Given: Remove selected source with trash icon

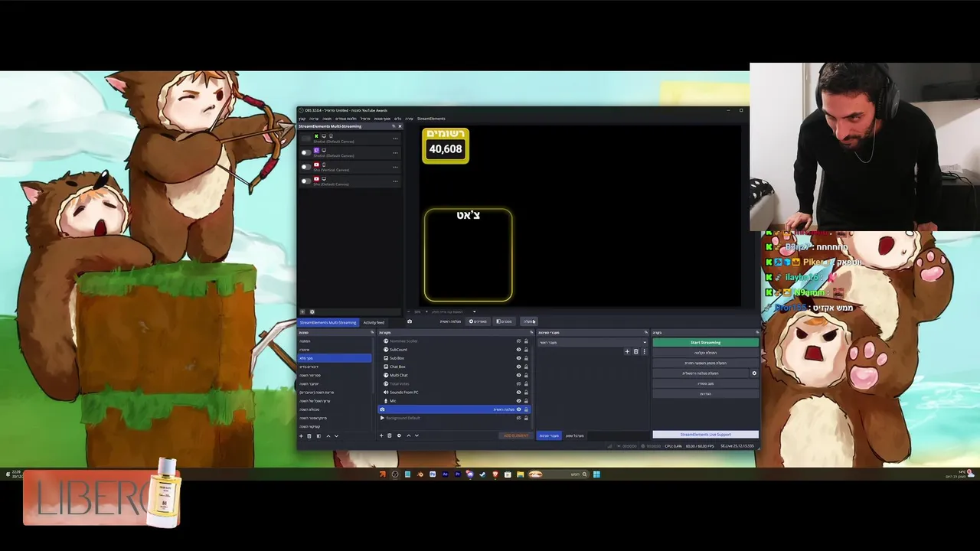Looking at the screenshot, I should point(390,435).
